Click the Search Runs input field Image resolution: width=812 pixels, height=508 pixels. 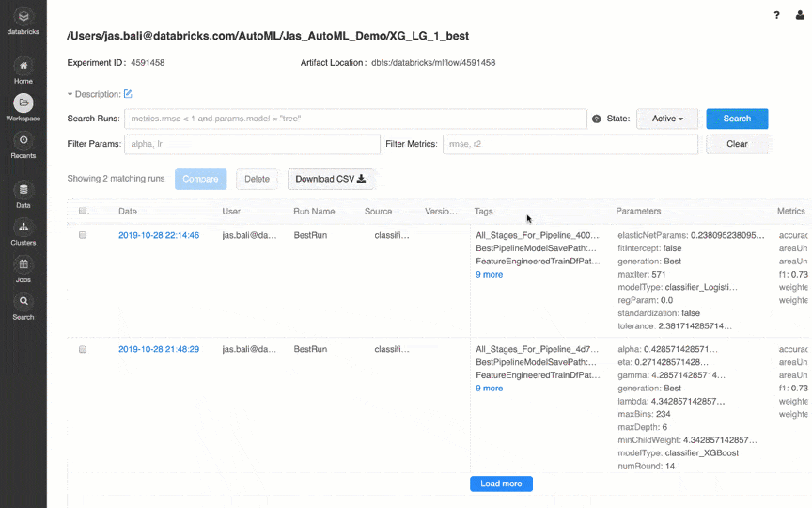pos(355,119)
